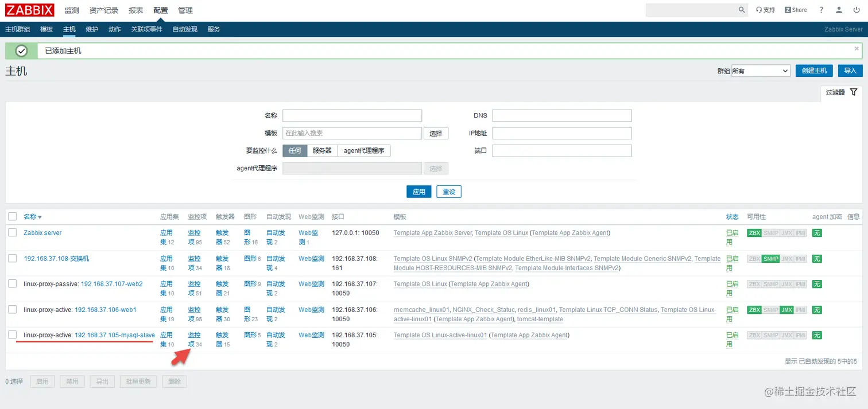The width and height of the screenshot is (868, 409).
Task: Open host 192.168.37.105-mysql-slave
Action: coord(115,335)
